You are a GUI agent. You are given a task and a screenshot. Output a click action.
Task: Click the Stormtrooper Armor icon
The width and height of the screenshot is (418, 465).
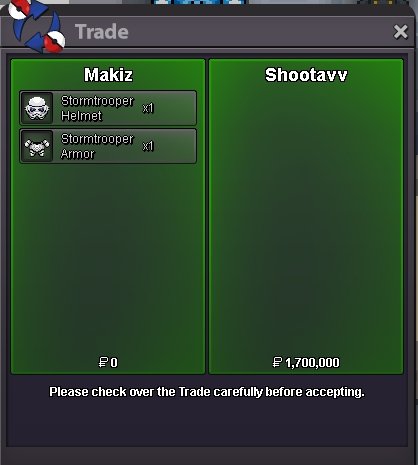click(x=37, y=146)
